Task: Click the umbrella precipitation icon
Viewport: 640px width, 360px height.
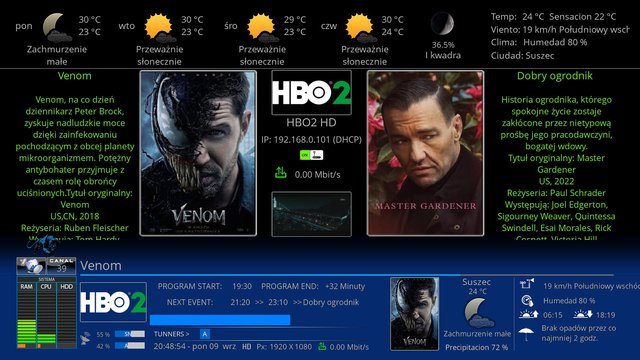Action: coord(526,333)
